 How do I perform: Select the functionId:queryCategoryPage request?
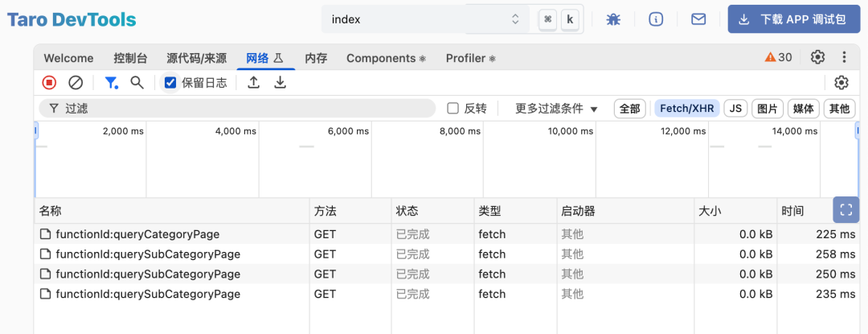click(x=448, y=234)
